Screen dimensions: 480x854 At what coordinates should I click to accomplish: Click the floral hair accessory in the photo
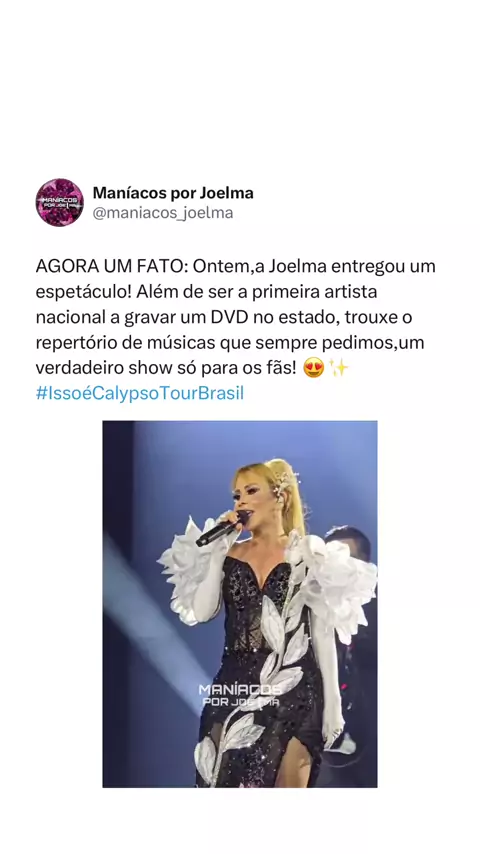[284, 485]
